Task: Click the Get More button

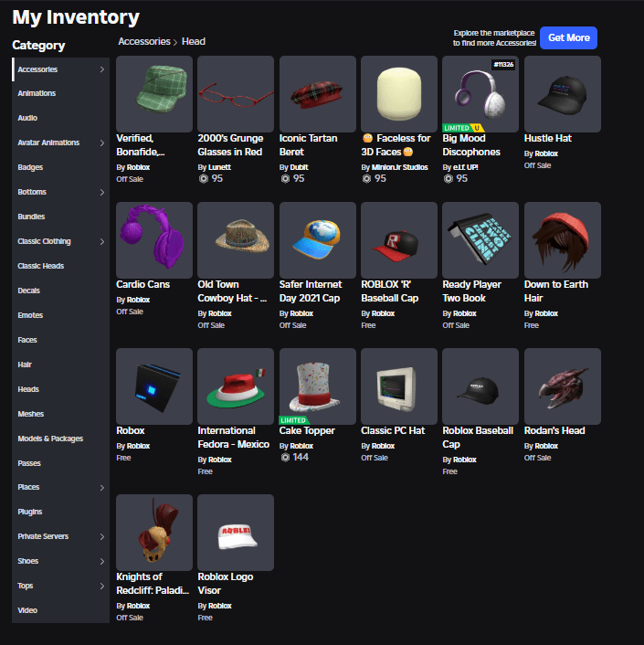Action: (x=568, y=37)
